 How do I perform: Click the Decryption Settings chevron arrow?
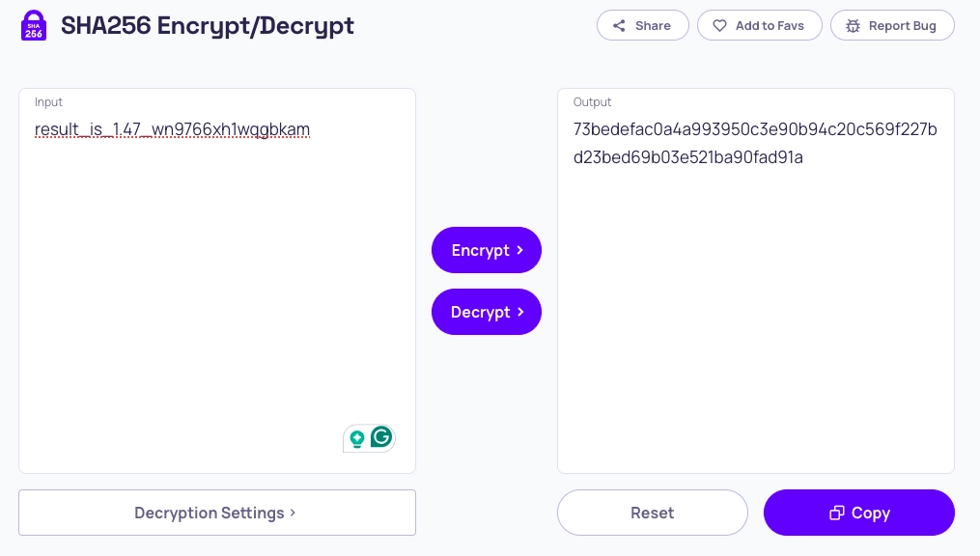point(293,513)
